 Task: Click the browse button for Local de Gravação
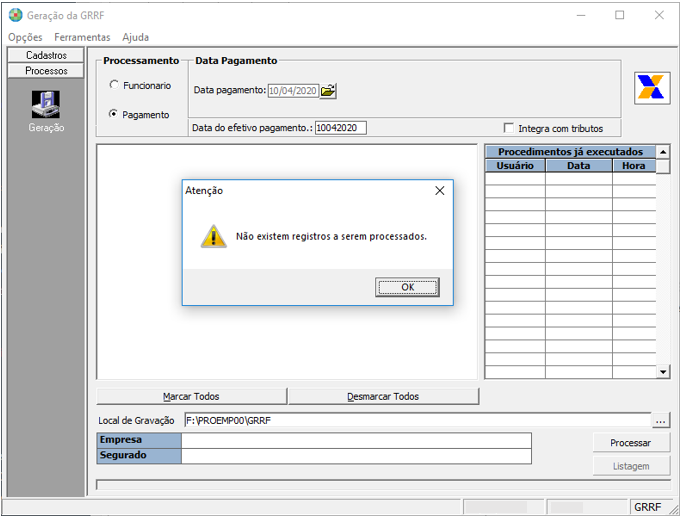pos(660,421)
